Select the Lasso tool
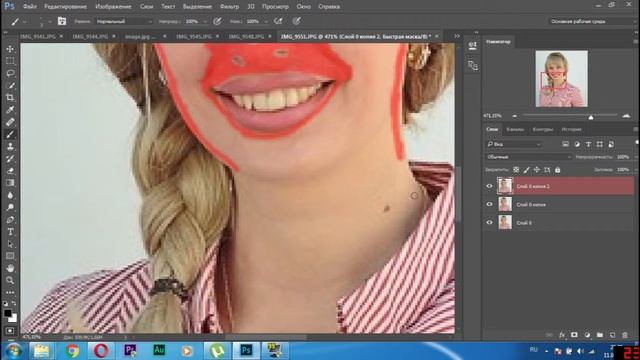Screen dimensions: 640x360 tap(10, 73)
